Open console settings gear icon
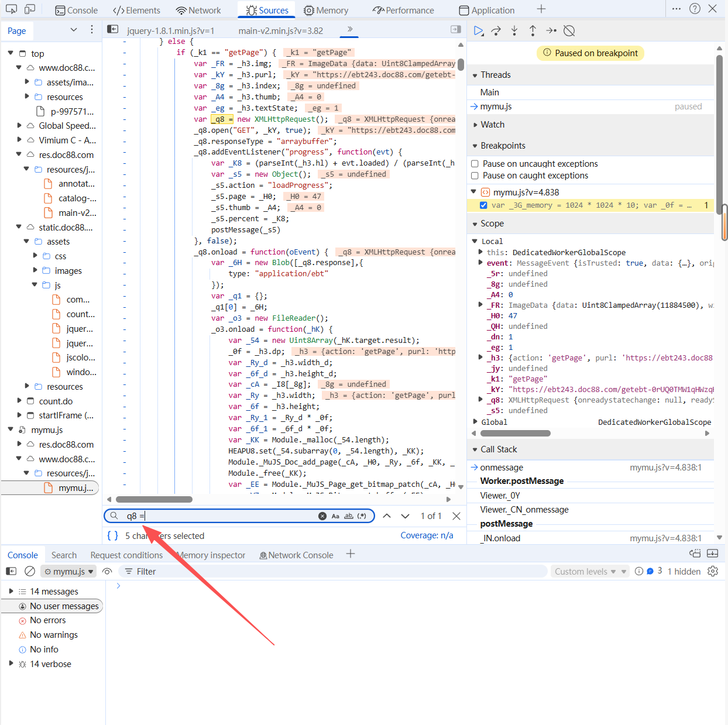The width and height of the screenshot is (728, 725). coord(713,572)
